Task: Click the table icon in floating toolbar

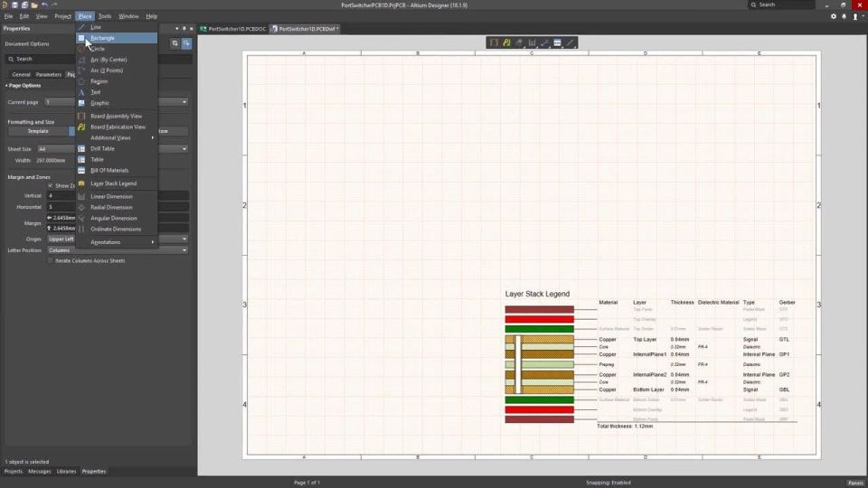Action: click(x=558, y=42)
